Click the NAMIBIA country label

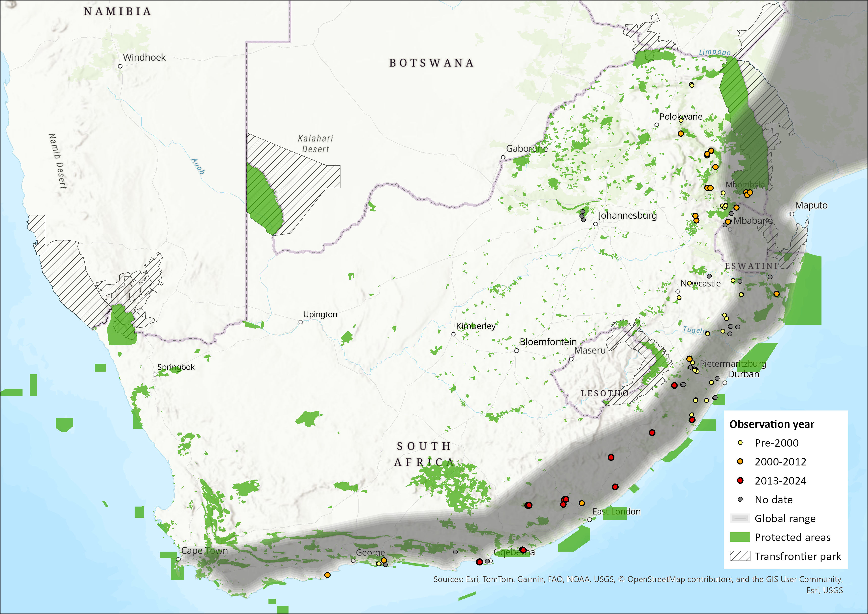118,11
